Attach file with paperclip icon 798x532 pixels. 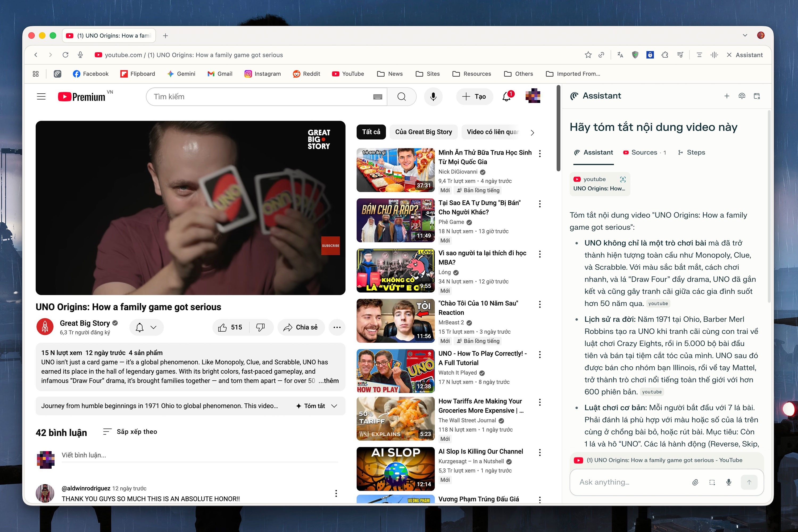695,482
